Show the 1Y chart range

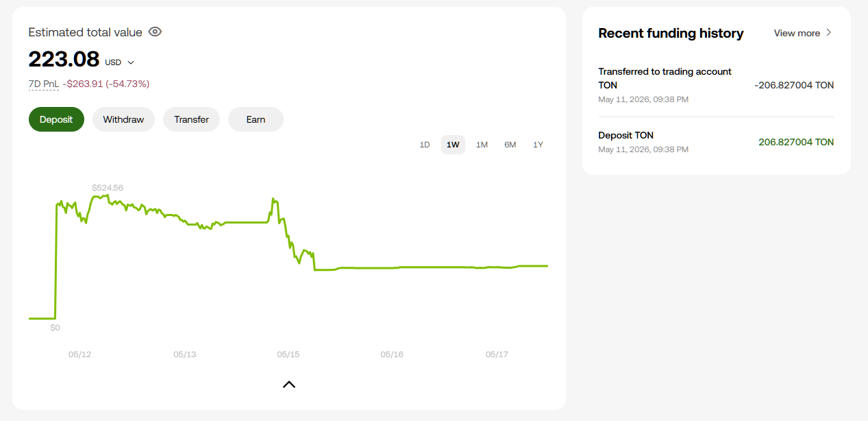[x=538, y=145]
